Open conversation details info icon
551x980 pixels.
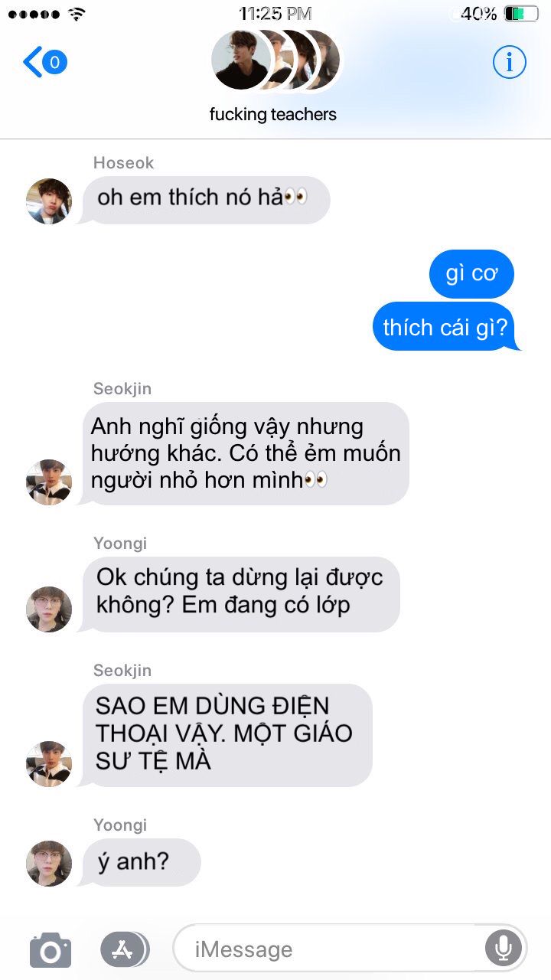click(x=509, y=62)
